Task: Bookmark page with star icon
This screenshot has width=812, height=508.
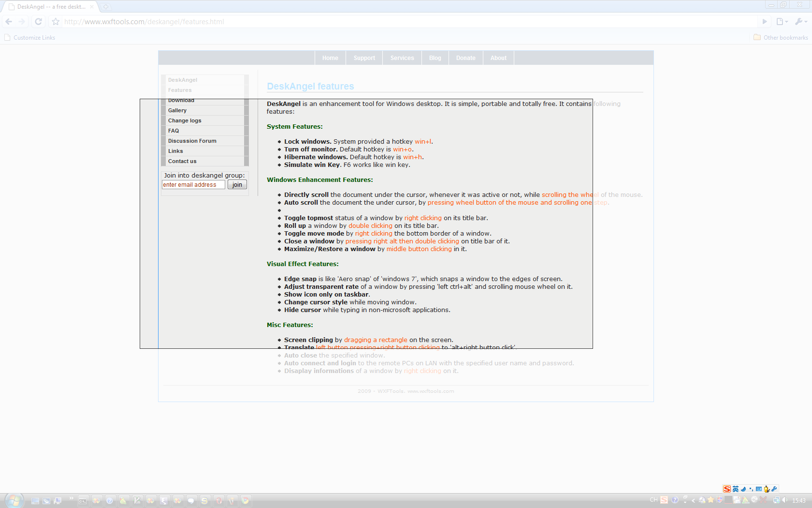Action: click(56, 21)
